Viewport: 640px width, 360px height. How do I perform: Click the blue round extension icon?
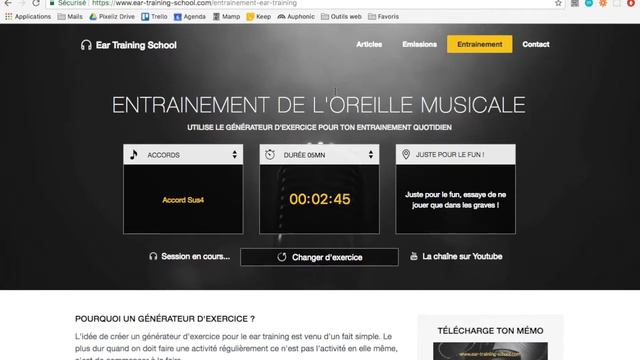589,3
